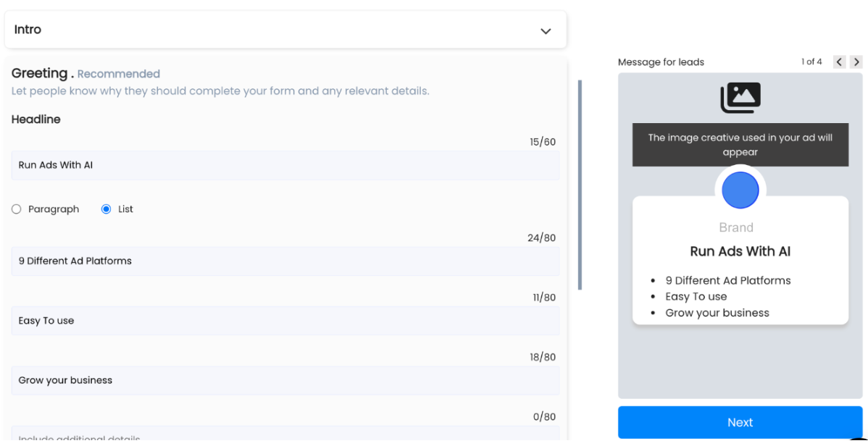Select the List radio option
The height and width of the screenshot is (446, 868).
(x=107, y=209)
